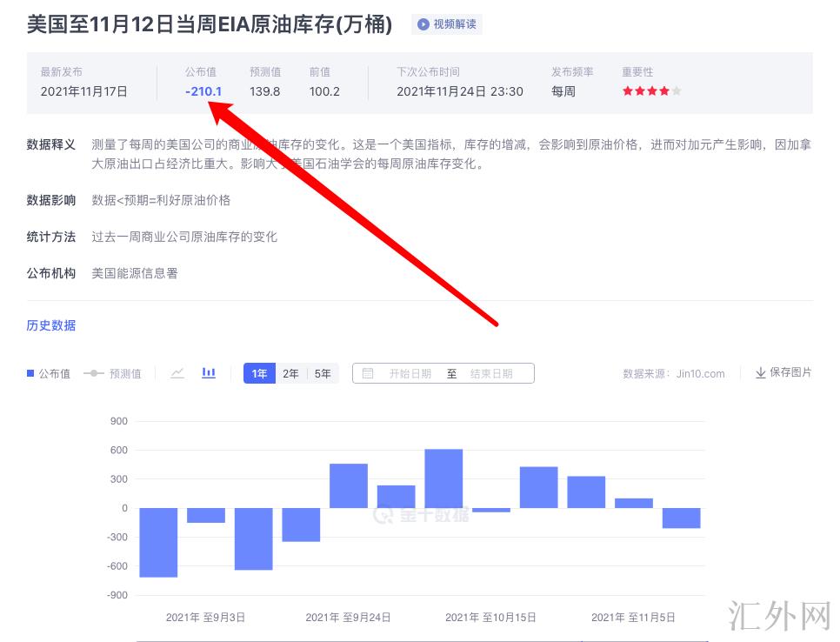Open the 结束日期 end date picker
This screenshot has width=840, height=642.
[490, 373]
